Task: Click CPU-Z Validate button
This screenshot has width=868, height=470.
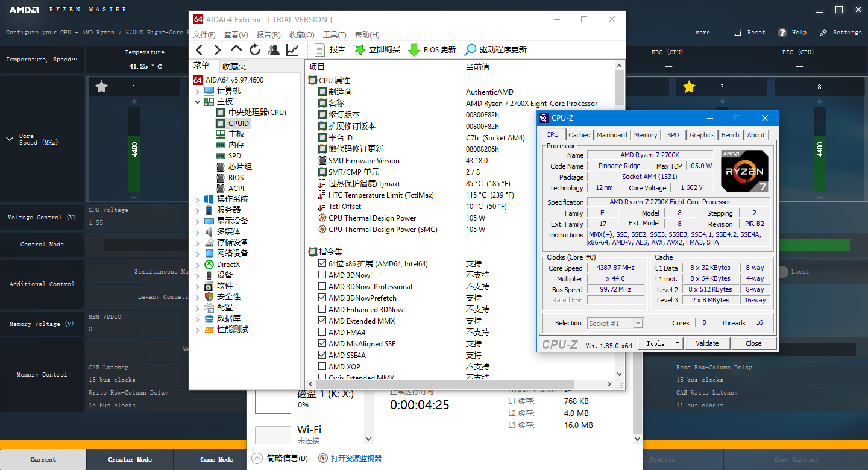Action: click(x=707, y=343)
